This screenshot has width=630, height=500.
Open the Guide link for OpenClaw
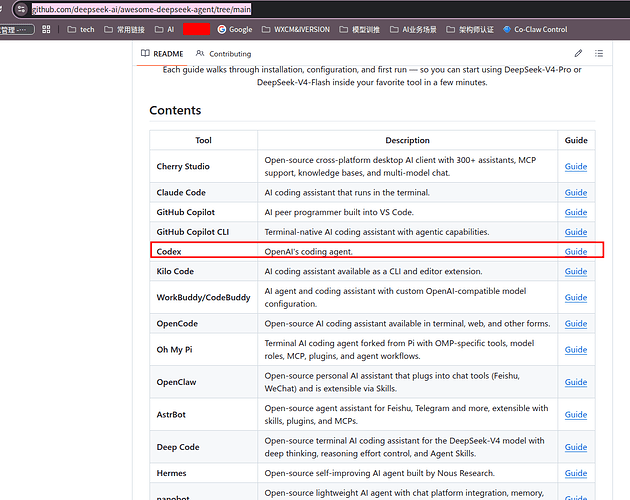pos(576,382)
